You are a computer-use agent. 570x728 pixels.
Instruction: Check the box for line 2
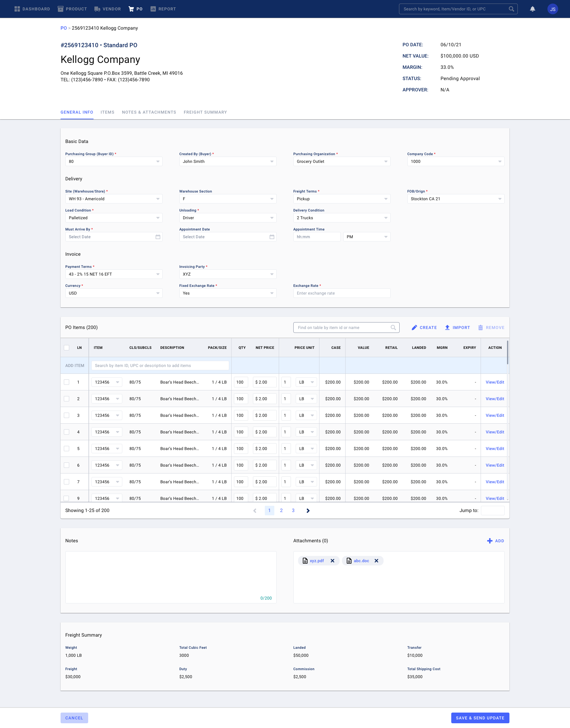coord(66,399)
